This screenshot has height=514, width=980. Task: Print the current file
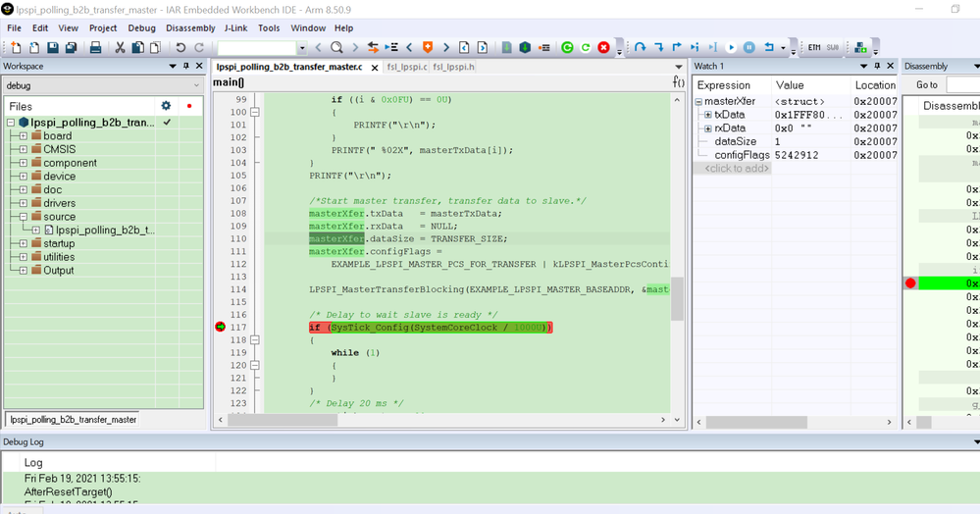pos(95,47)
